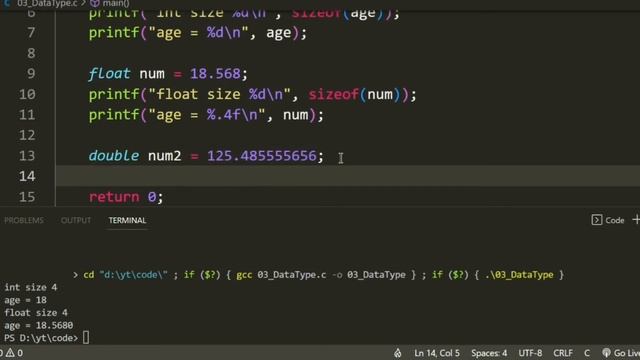Click the float keyword on line 9
This screenshot has height=360, width=640.
[x=109, y=74]
